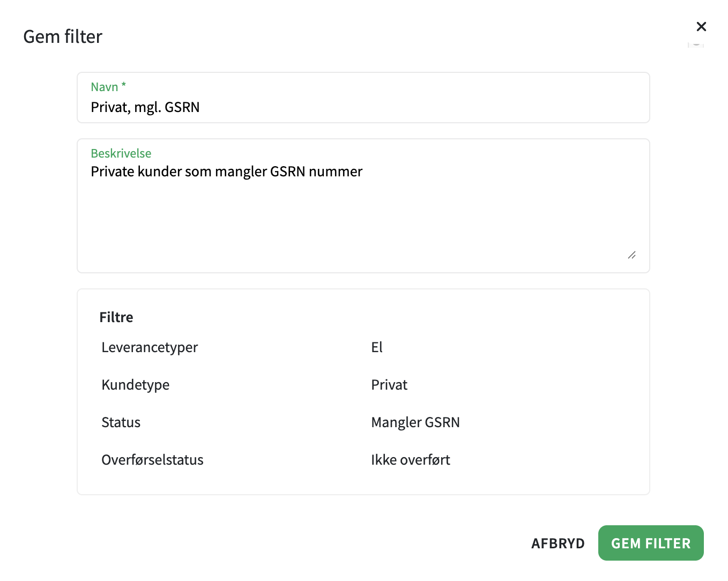Click the Leverancetyper filter row
This screenshot has height=581, width=728.
[150, 347]
